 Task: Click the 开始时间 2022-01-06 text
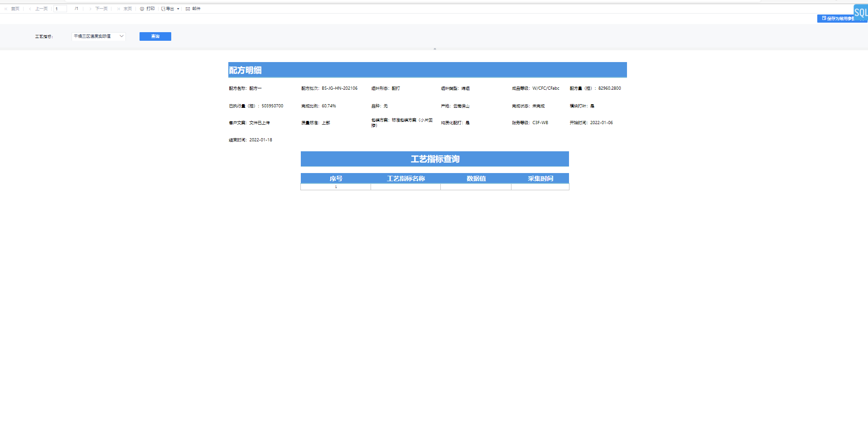click(591, 123)
